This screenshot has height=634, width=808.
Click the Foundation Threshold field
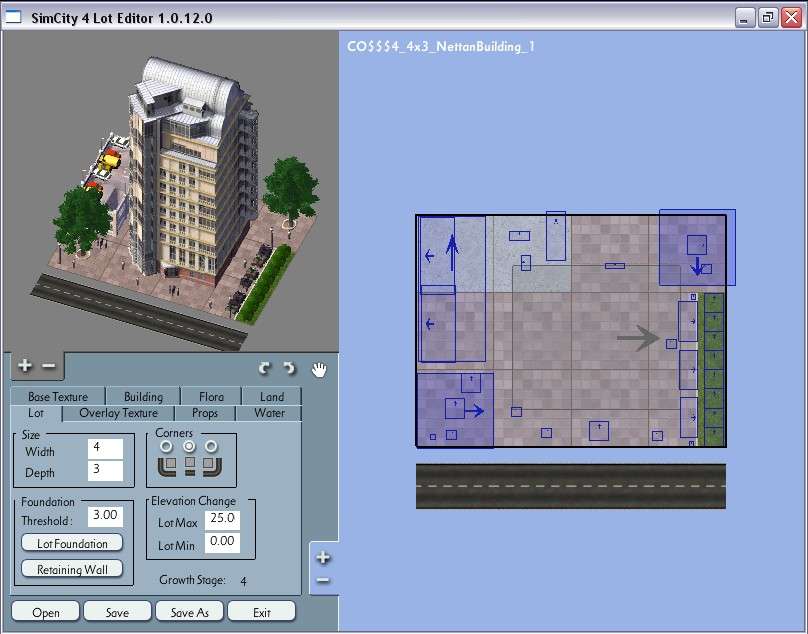(x=105, y=516)
